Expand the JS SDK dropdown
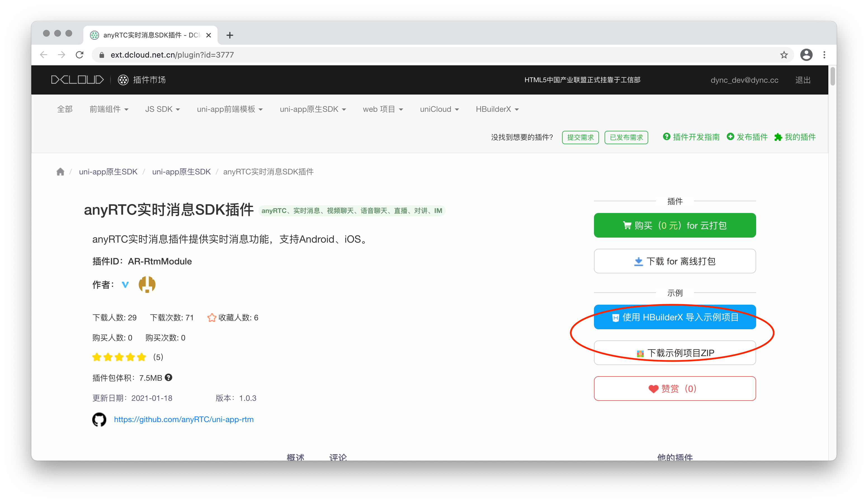868x502 pixels. coord(162,109)
